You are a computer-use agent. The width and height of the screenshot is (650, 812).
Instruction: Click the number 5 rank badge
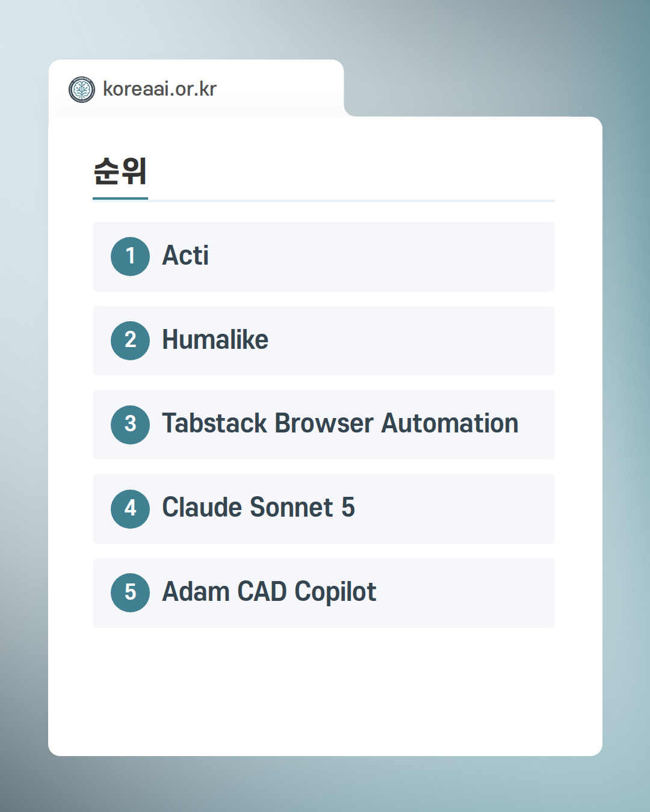130,592
